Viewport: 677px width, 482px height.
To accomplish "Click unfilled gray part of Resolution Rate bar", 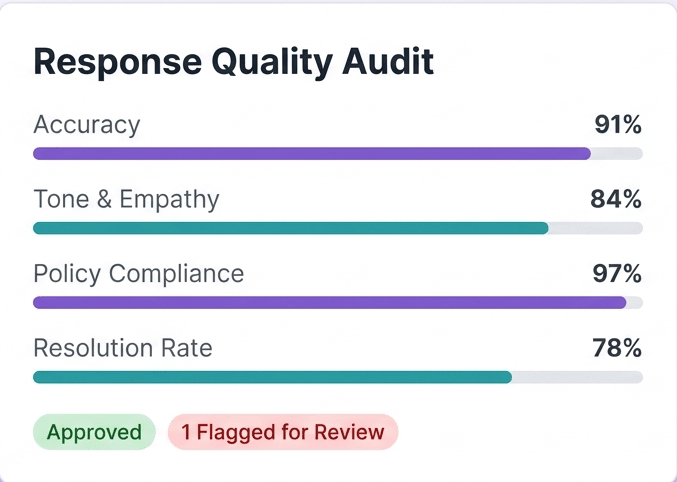I will point(577,377).
